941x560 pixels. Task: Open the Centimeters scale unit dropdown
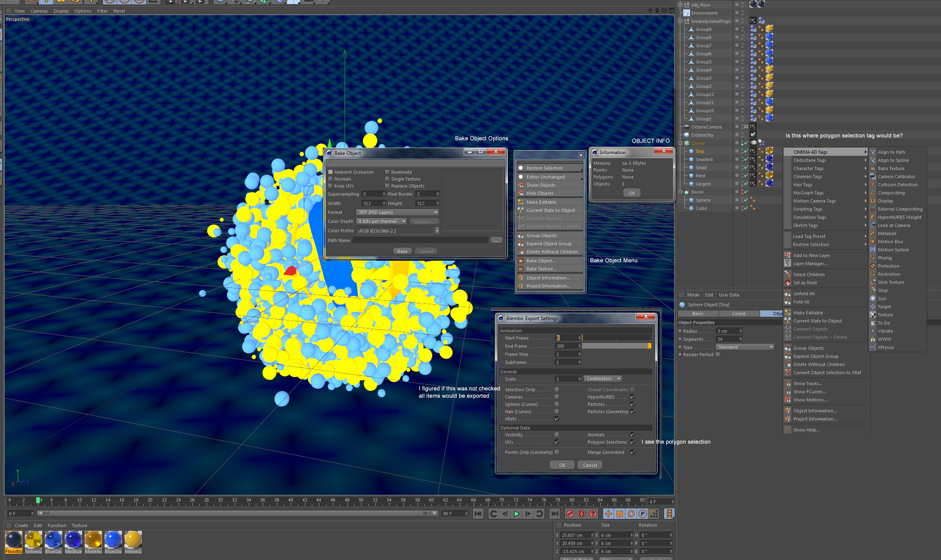click(x=603, y=379)
